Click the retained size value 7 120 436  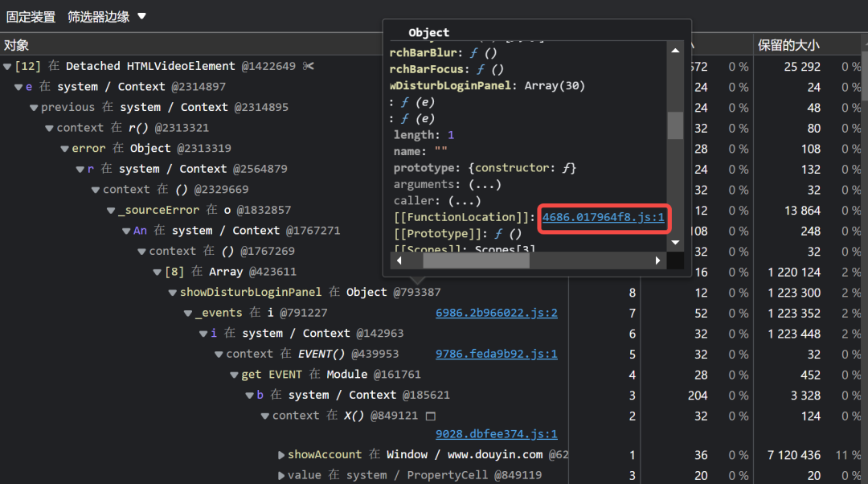tap(794, 455)
